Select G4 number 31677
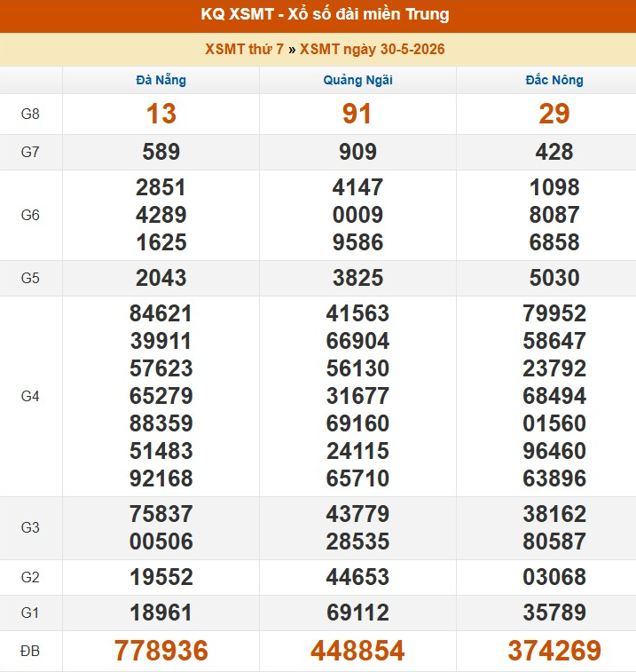The image size is (636, 672). point(357,396)
